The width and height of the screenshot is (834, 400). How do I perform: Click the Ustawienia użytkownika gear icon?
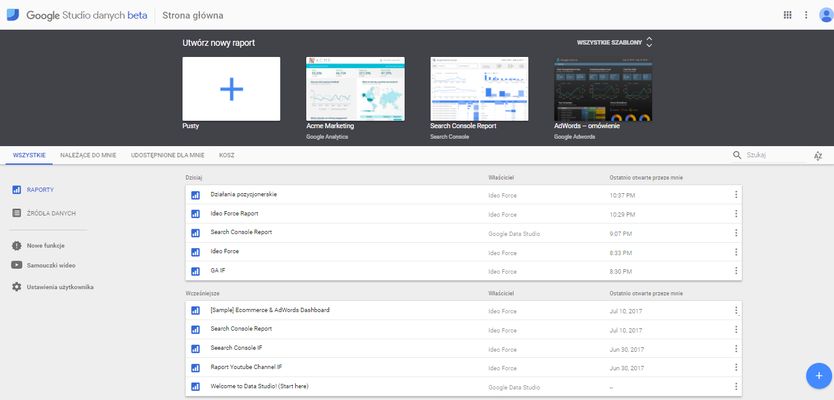[x=16, y=287]
